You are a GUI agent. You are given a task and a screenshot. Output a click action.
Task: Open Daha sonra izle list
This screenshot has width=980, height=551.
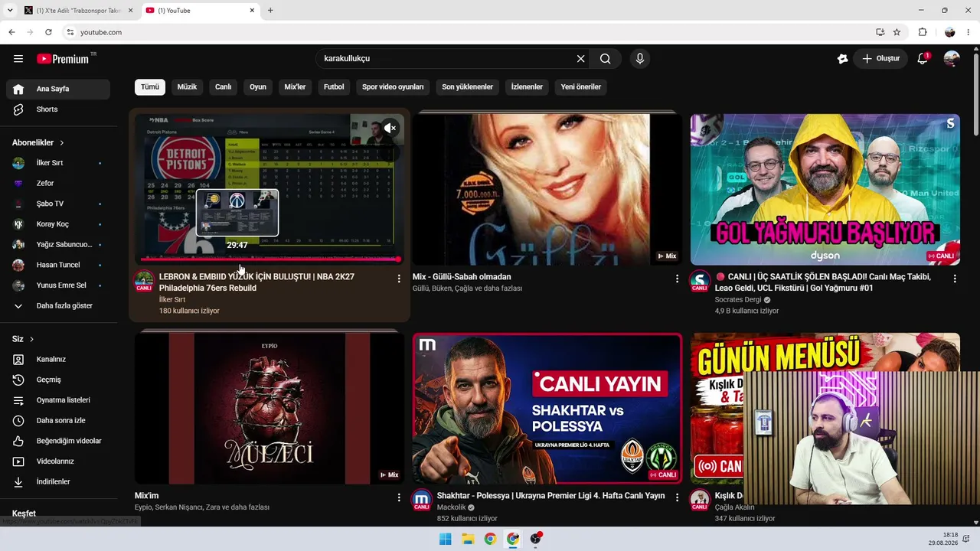tap(58, 420)
